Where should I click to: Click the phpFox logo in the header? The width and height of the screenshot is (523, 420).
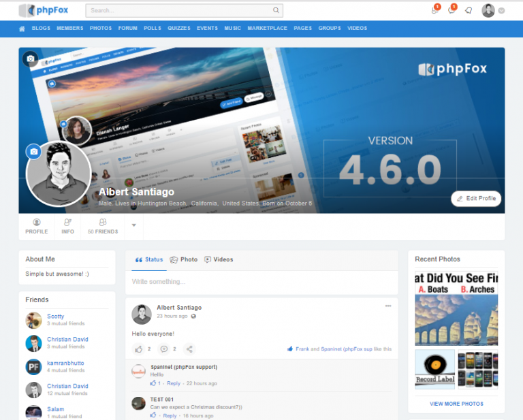coord(44,10)
